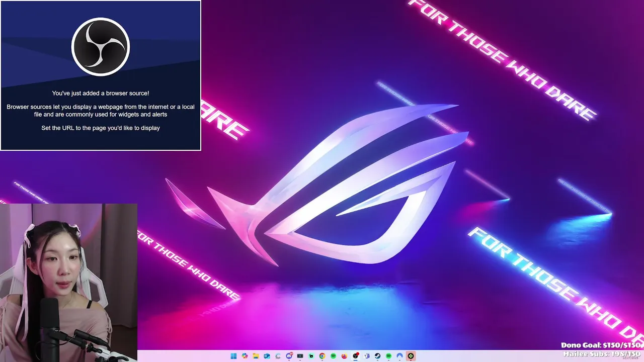Screen dimensions: 644x362
Task: Open Outlook from the taskbar
Action: [267, 356]
